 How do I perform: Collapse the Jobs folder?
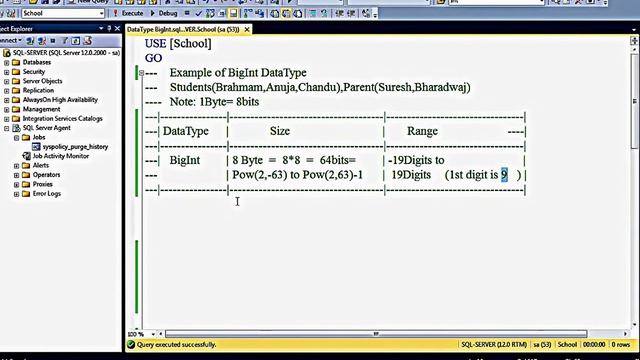pos(17,138)
